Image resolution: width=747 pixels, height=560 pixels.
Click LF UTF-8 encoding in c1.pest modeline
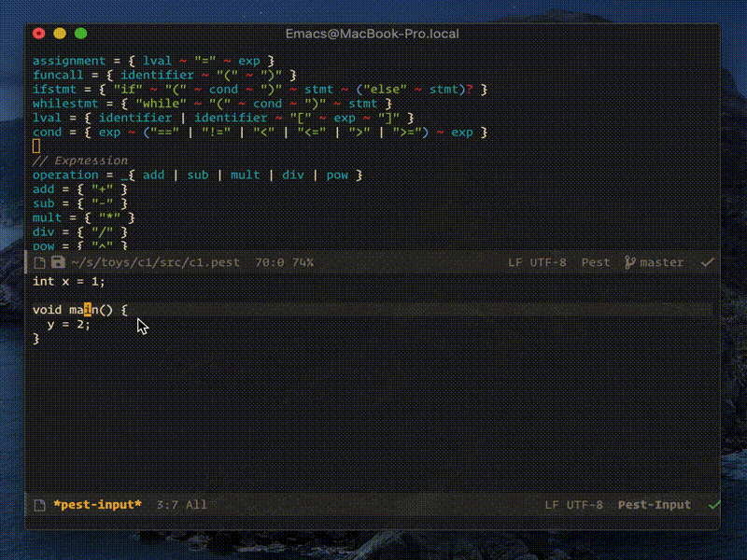537,262
